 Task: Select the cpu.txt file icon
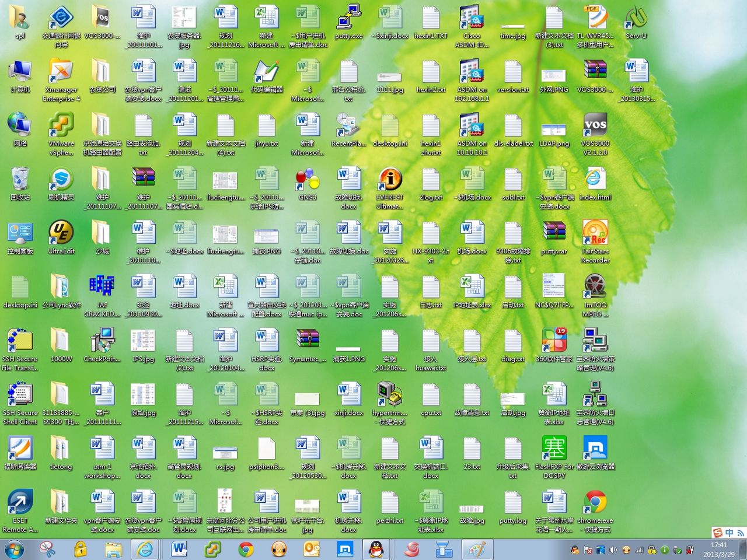click(431, 400)
